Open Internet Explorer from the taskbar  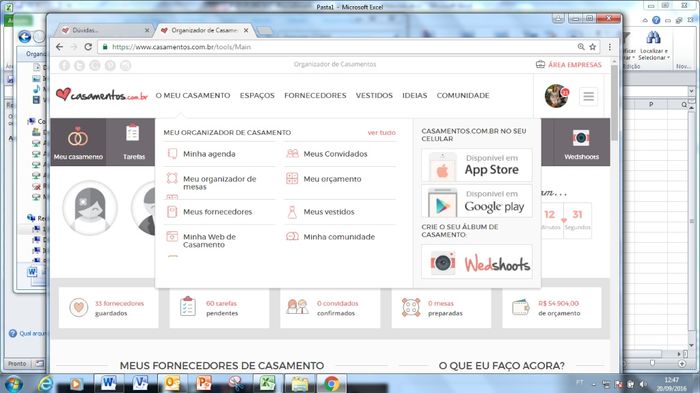click(x=45, y=384)
